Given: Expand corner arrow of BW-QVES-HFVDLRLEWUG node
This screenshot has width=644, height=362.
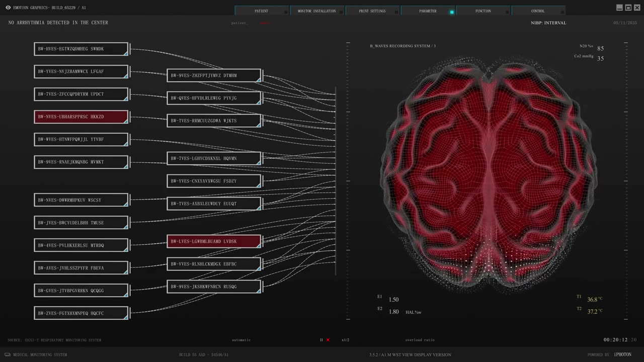Looking at the screenshot, I should (259, 102).
